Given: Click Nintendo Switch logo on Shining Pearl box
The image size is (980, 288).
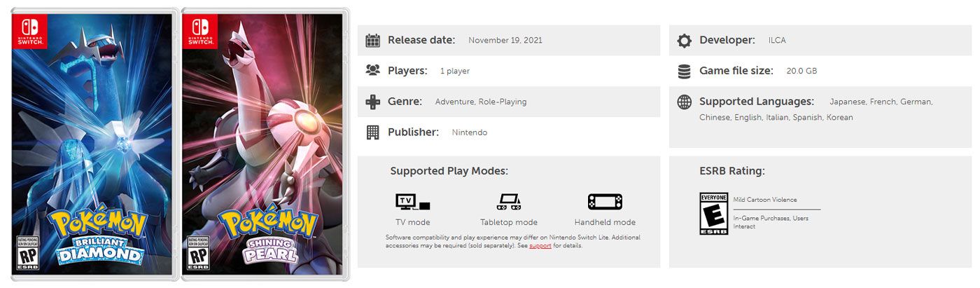Looking at the screenshot, I should click(200, 32).
